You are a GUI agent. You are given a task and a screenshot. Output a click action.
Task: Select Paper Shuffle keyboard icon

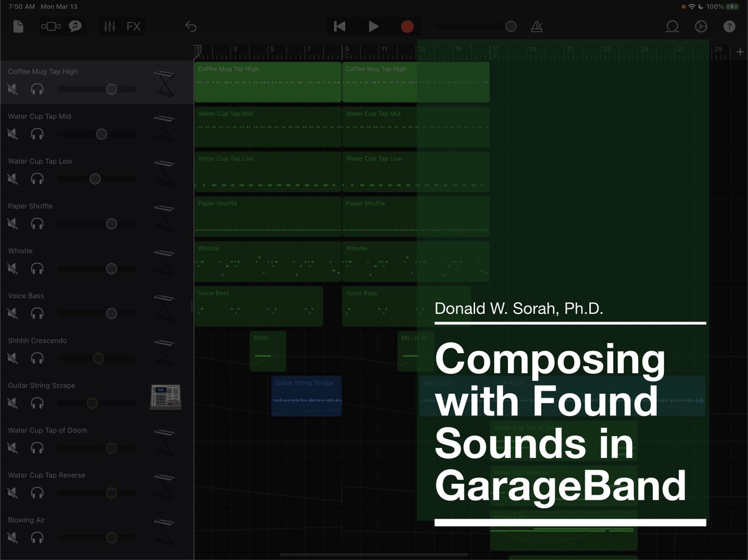tap(165, 216)
